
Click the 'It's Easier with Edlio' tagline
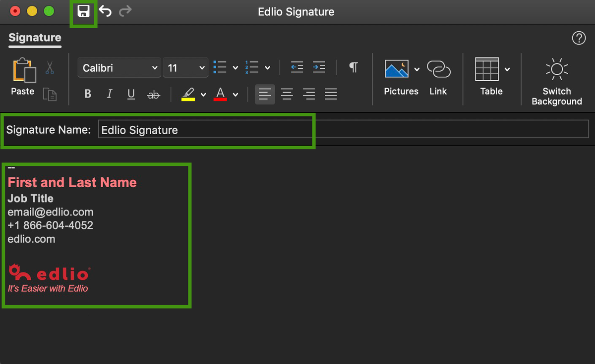48,288
